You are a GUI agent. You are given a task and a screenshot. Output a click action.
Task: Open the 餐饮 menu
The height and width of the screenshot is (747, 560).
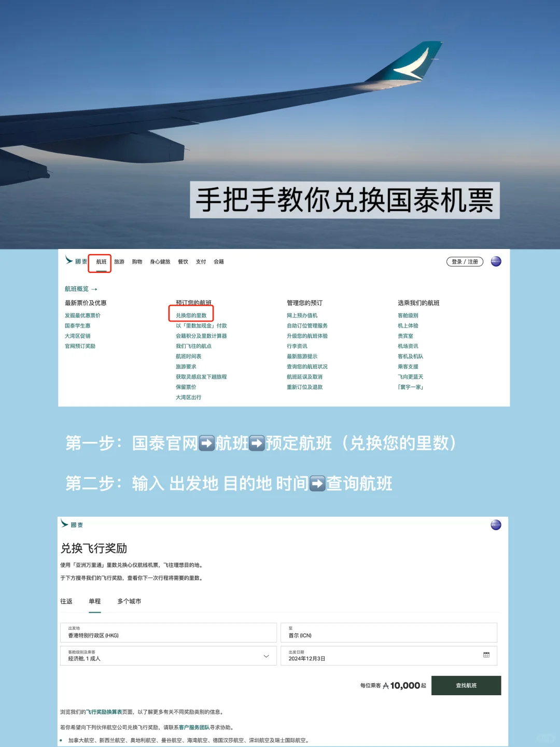183,262
